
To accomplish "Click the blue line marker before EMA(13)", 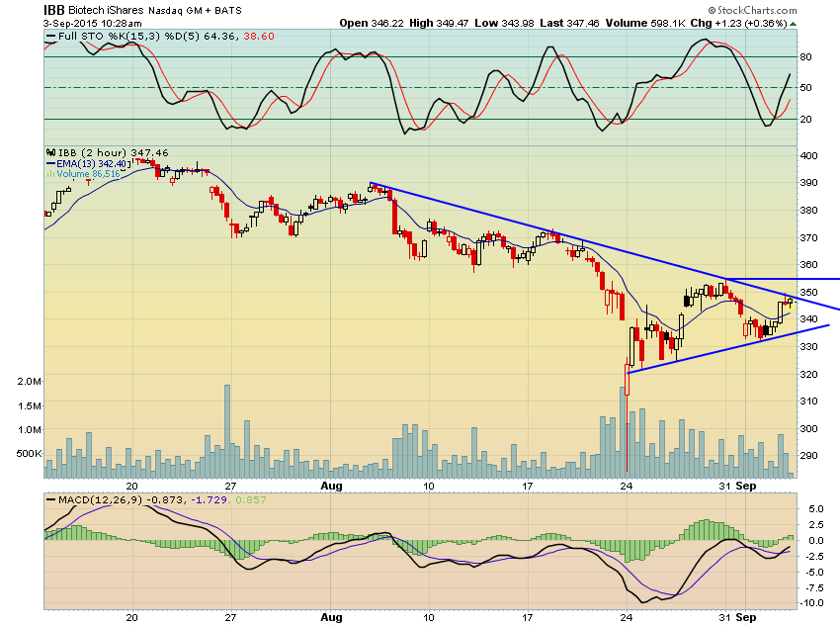I will click(50, 163).
